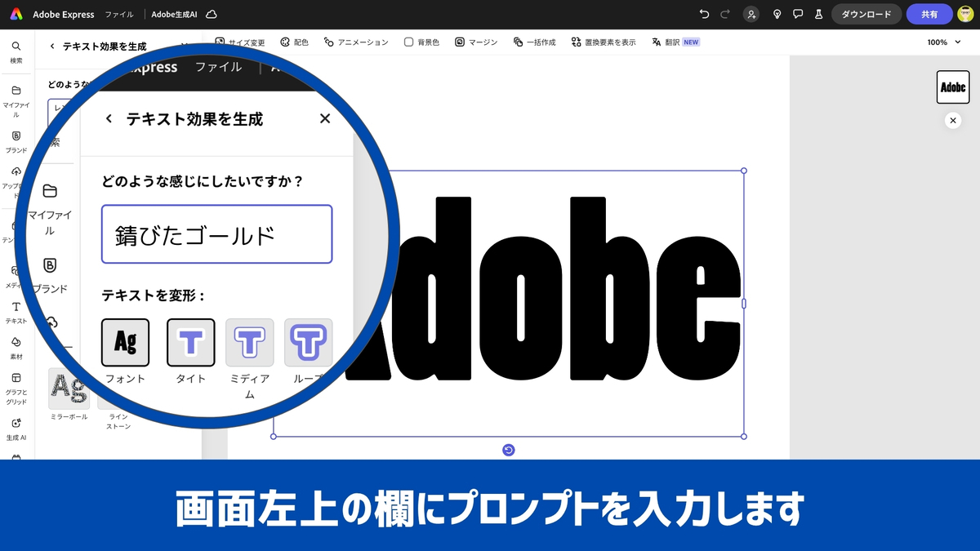980x551 pixels.
Task: Select the ミラーボール text effect sample
Action: (69, 394)
